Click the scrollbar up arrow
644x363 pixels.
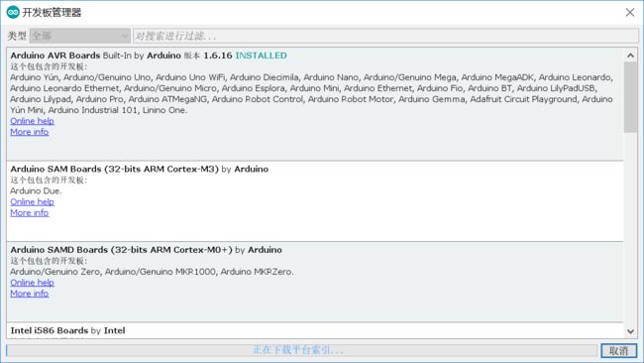630,56
